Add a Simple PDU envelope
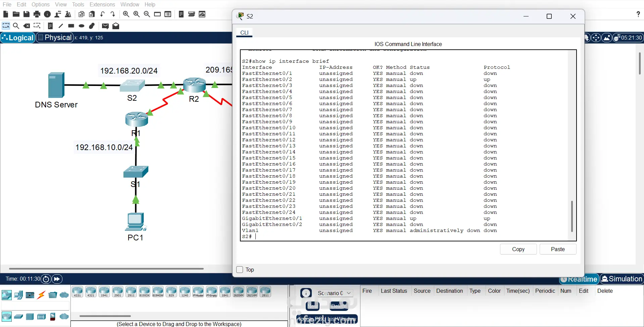 point(105,26)
